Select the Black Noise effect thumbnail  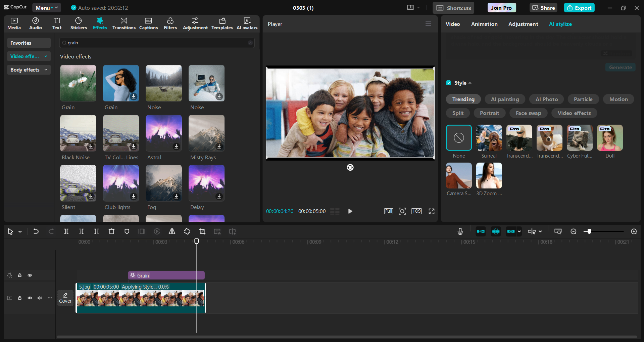pyautogui.click(x=78, y=133)
